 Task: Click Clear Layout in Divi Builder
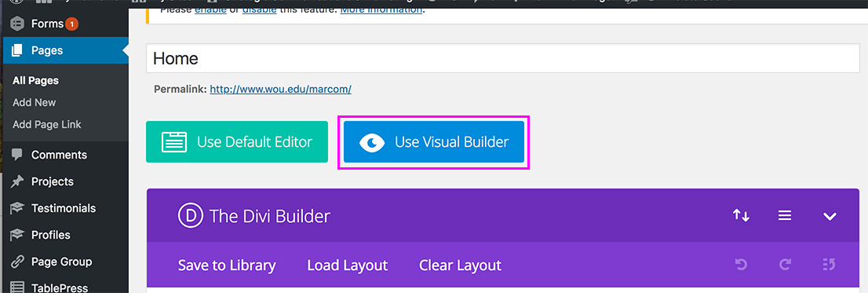pos(460,266)
